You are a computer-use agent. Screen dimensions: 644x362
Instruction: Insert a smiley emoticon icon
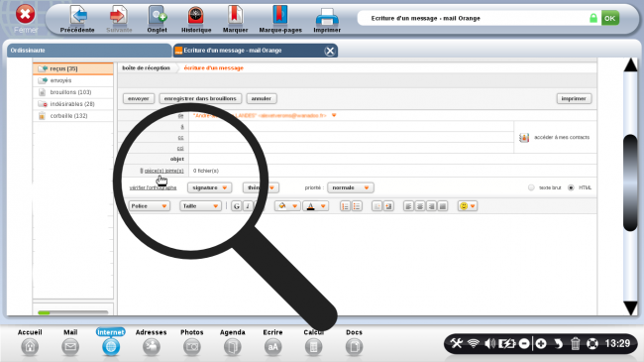click(x=467, y=206)
